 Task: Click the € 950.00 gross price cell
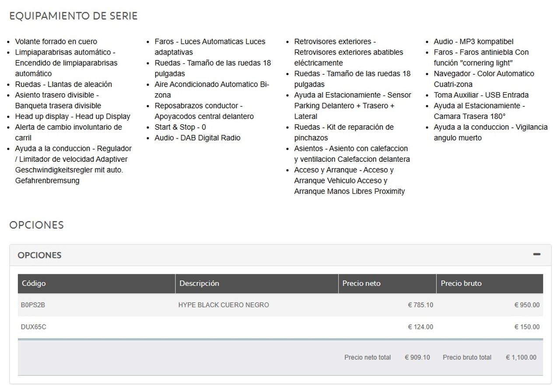527,305
